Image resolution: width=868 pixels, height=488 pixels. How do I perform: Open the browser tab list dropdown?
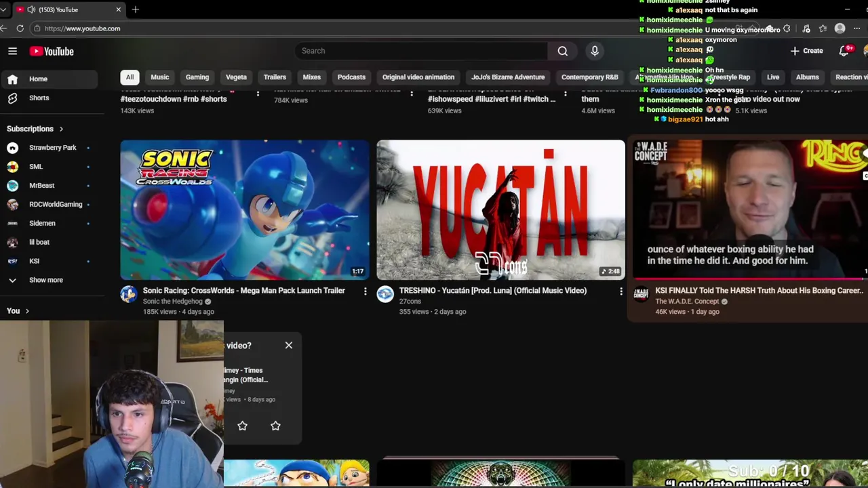pyautogui.click(x=3, y=9)
